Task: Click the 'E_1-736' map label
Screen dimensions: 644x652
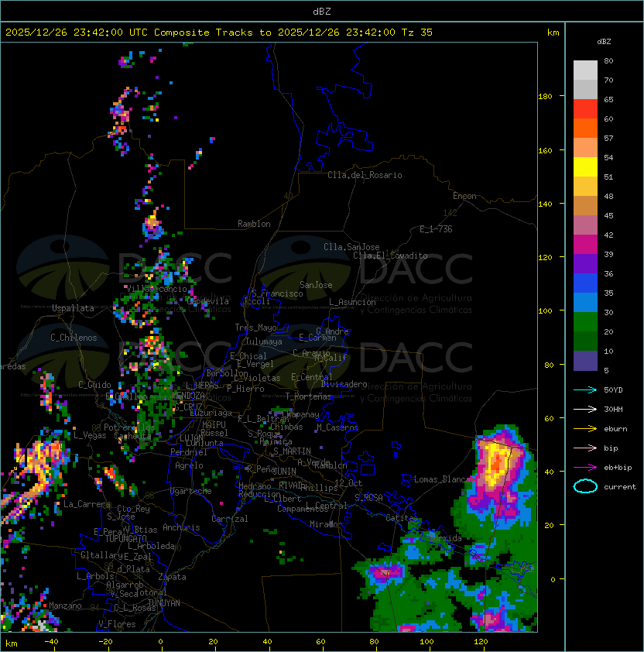Action: pos(436,229)
